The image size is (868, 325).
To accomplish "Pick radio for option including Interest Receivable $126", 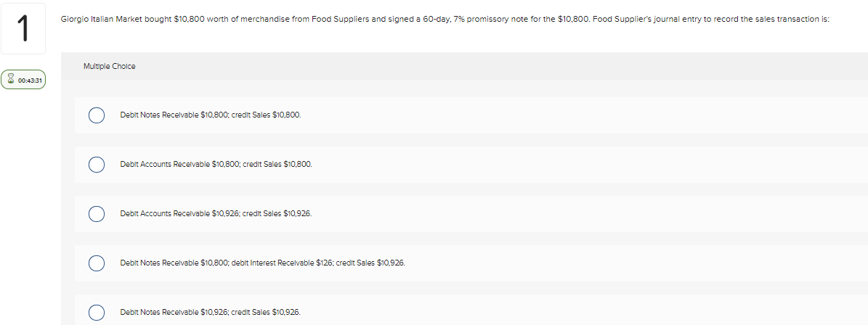I will coord(97,263).
